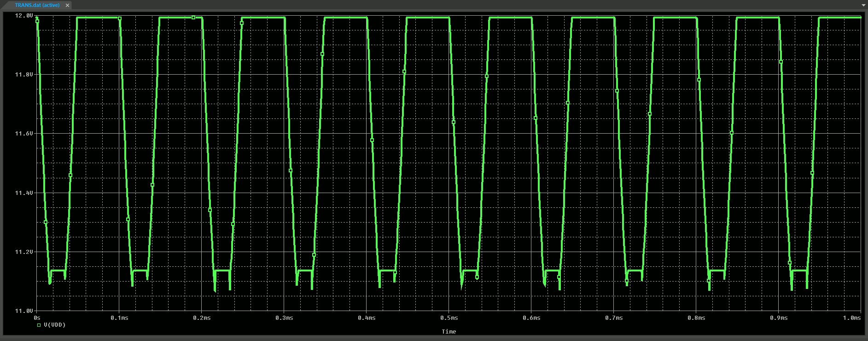Click the Time x-axis title

coord(449,332)
